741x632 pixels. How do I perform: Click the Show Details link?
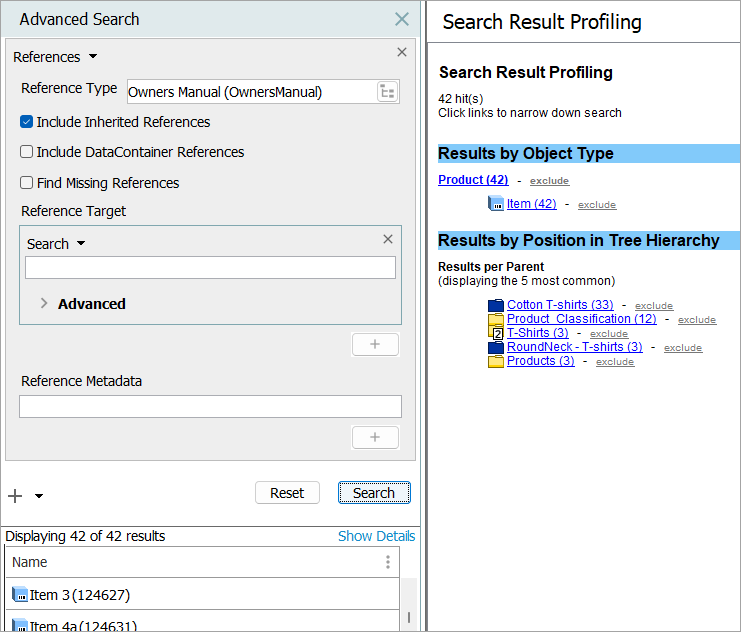376,536
